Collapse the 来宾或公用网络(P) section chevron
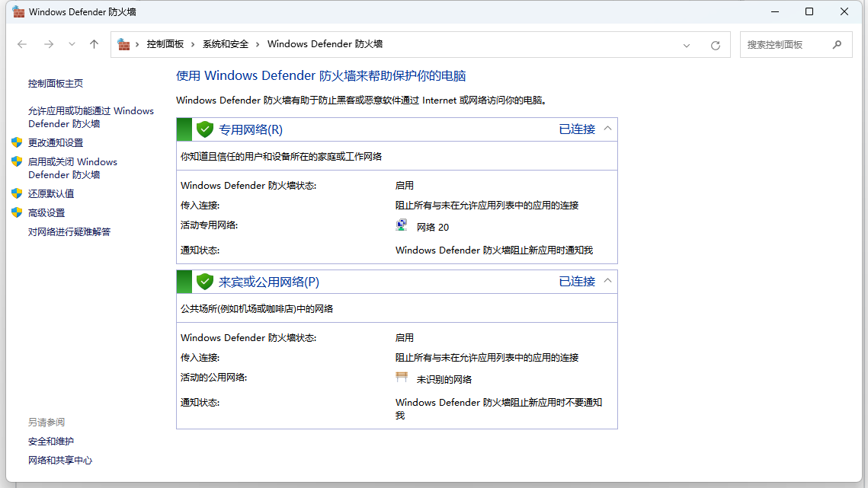 [607, 281]
